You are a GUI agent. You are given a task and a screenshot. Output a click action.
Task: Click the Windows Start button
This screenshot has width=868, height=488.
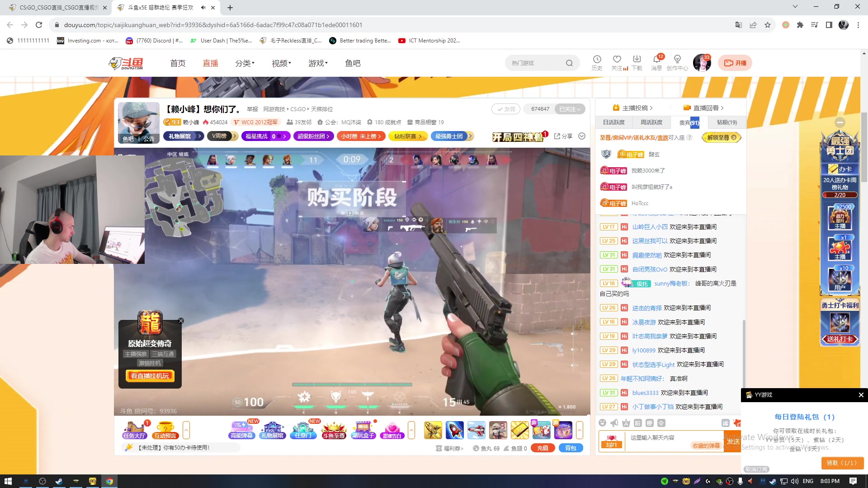8,481
